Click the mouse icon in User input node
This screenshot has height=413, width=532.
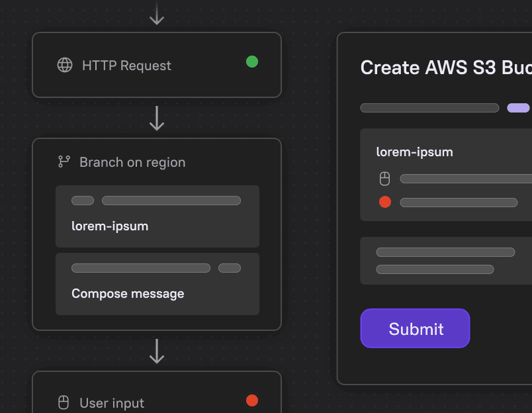coord(64,402)
